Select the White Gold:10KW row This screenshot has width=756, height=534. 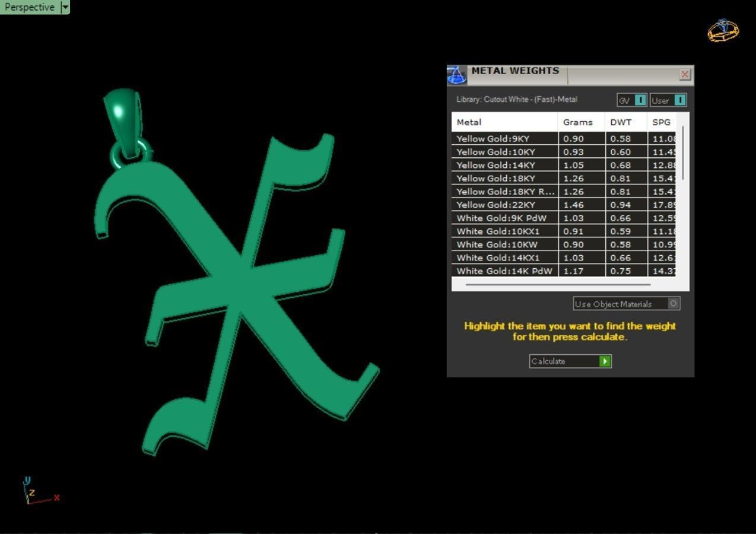[x=564, y=244]
